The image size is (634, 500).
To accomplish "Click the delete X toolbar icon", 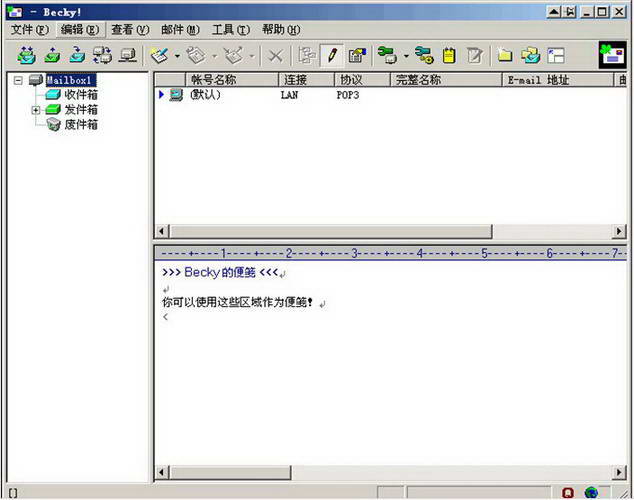I will pos(276,55).
